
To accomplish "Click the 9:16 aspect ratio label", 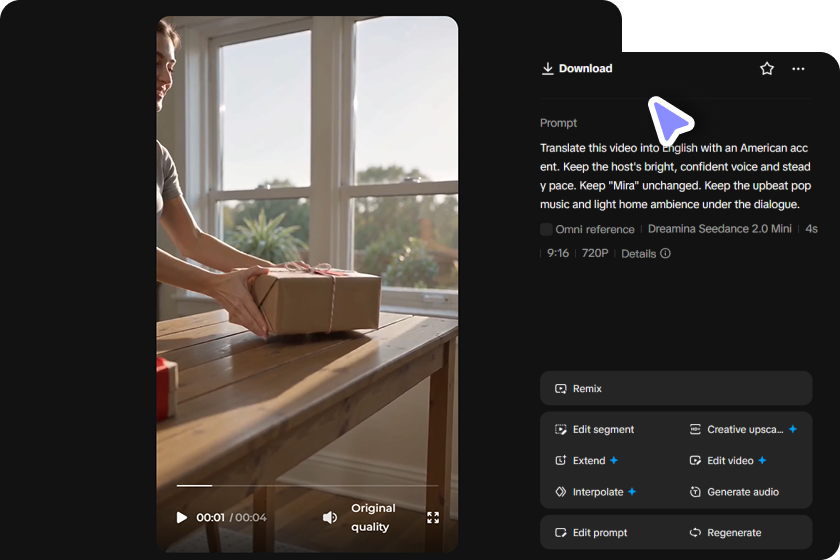I will (x=558, y=253).
